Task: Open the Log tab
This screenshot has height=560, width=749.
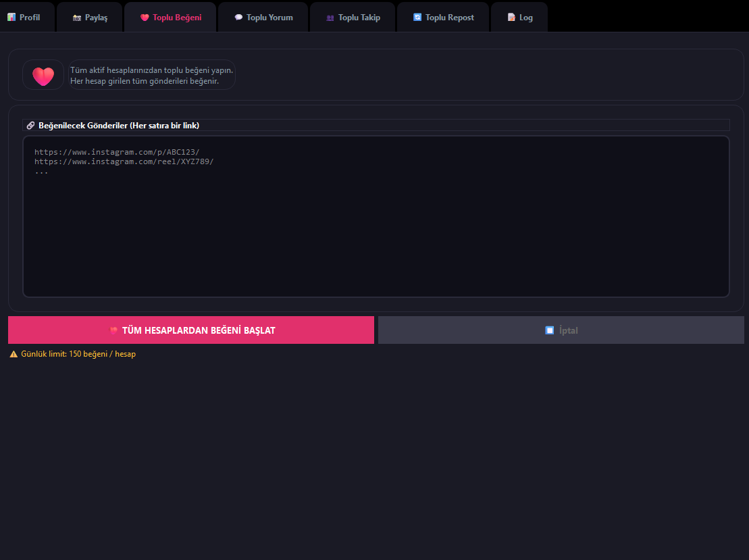Action: [519, 17]
